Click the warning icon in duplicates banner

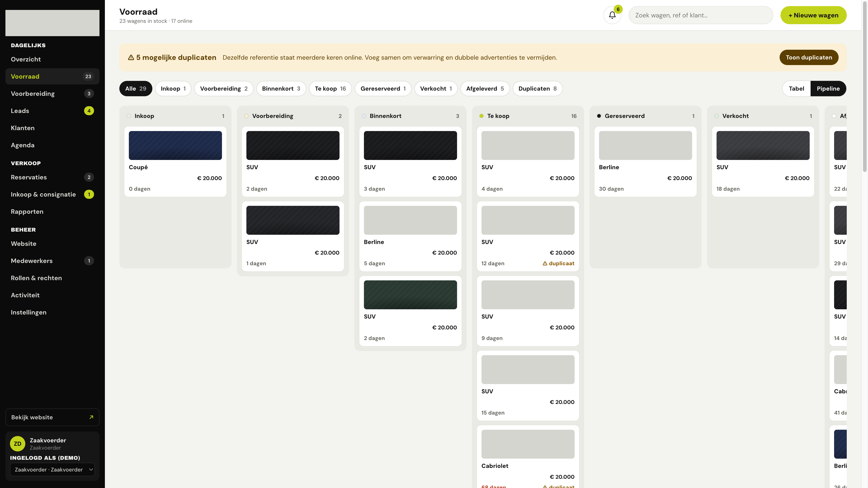click(131, 58)
